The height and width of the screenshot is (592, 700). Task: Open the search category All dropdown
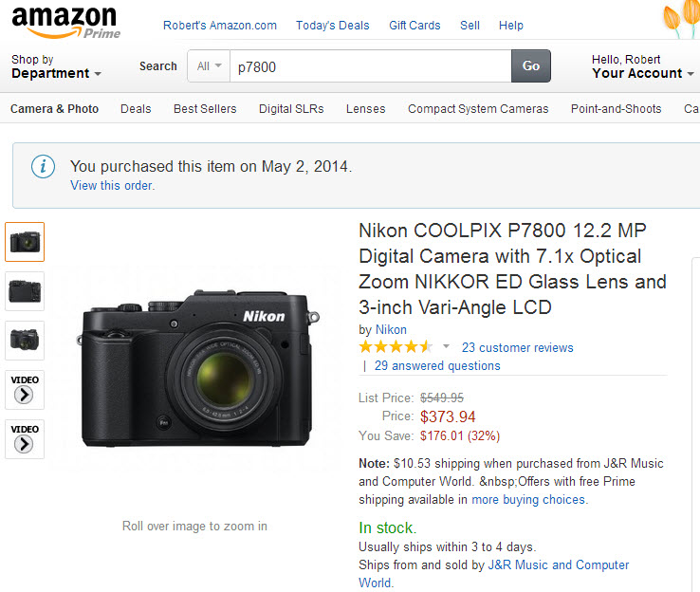coord(209,66)
